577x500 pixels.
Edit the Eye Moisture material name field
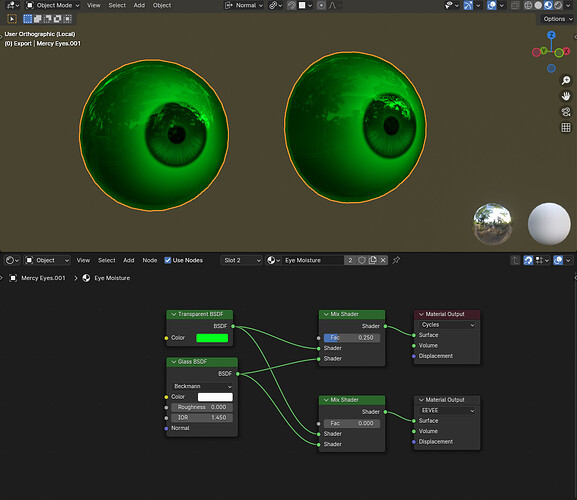(x=313, y=260)
